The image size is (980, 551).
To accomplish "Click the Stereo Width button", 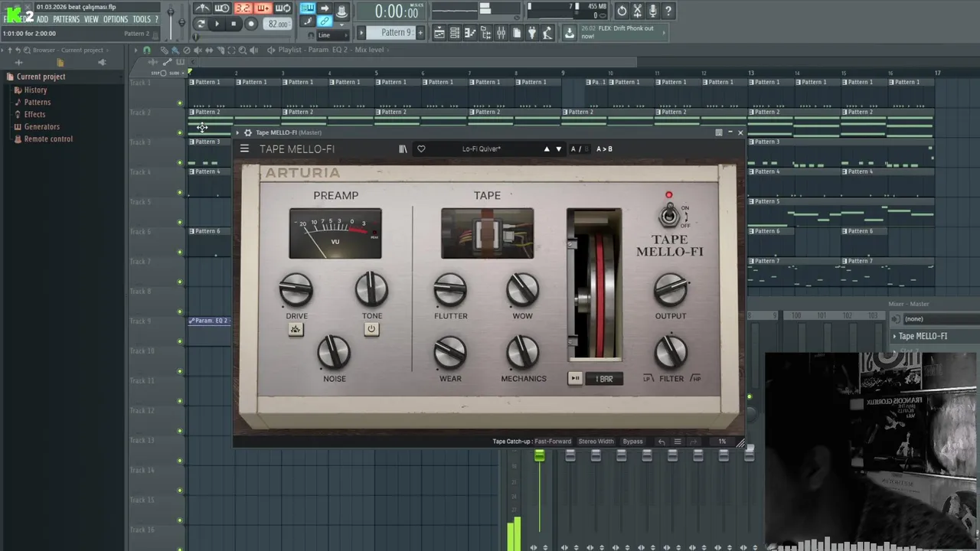I will (x=596, y=442).
